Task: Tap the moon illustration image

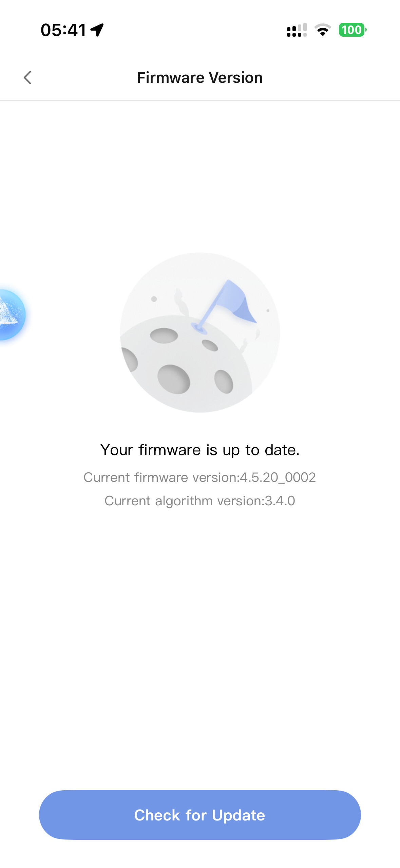Action: coord(200,332)
